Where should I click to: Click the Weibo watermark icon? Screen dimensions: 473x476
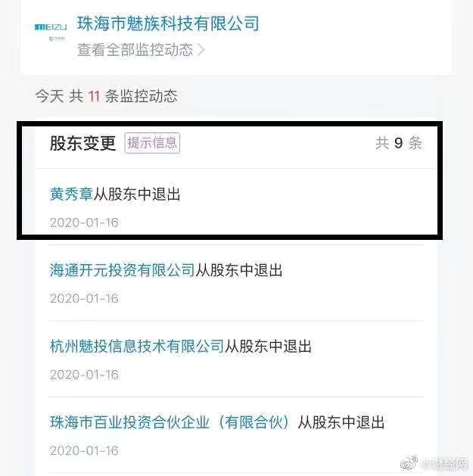[x=409, y=463]
